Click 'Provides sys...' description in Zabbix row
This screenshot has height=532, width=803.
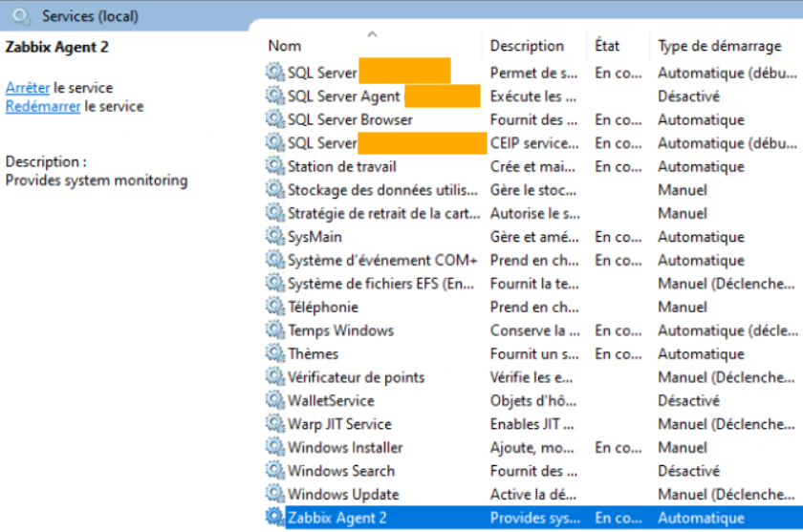tap(535, 518)
